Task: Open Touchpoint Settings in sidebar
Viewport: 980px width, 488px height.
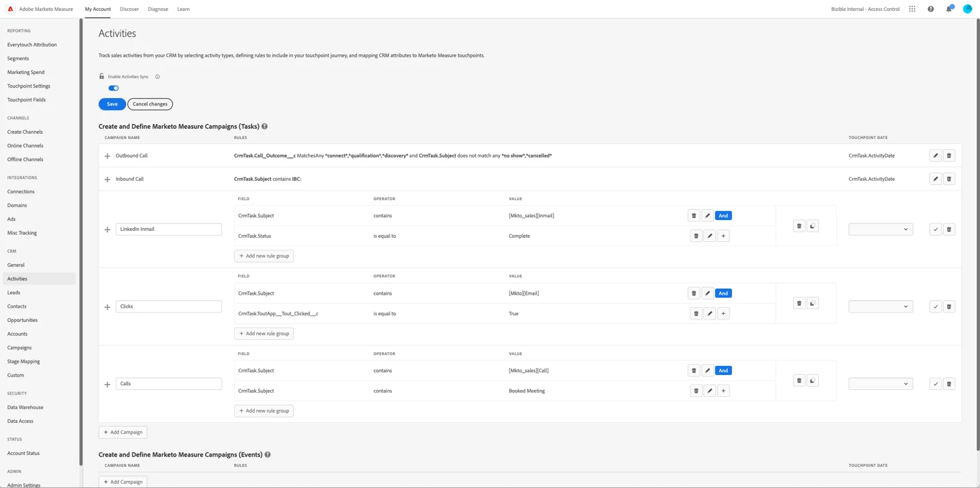Action: coord(29,86)
